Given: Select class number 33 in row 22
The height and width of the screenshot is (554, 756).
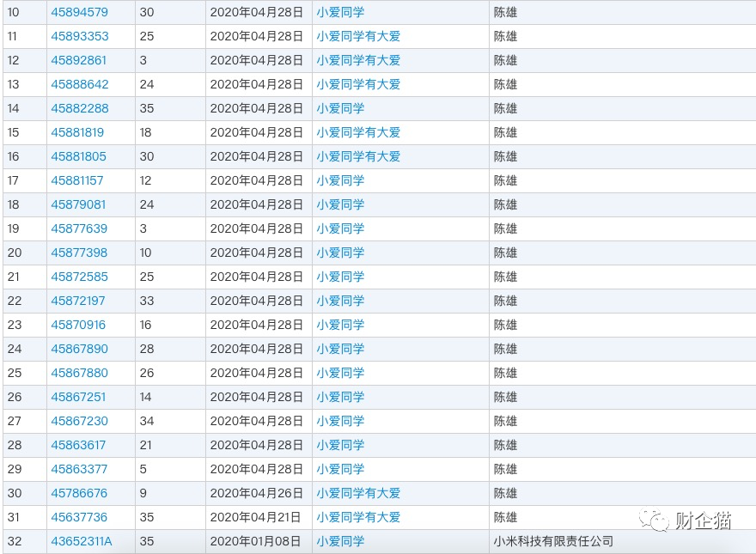Looking at the screenshot, I should [147, 301].
